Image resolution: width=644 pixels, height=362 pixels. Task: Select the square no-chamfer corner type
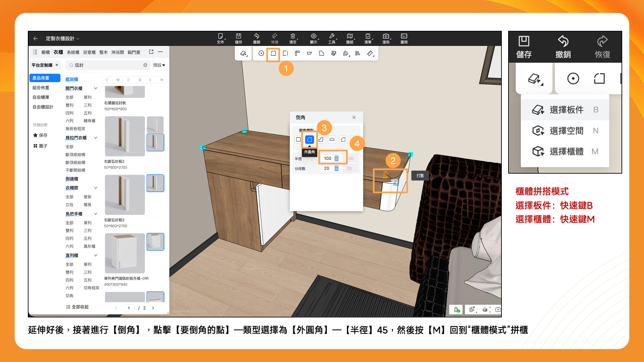click(x=298, y=139)
